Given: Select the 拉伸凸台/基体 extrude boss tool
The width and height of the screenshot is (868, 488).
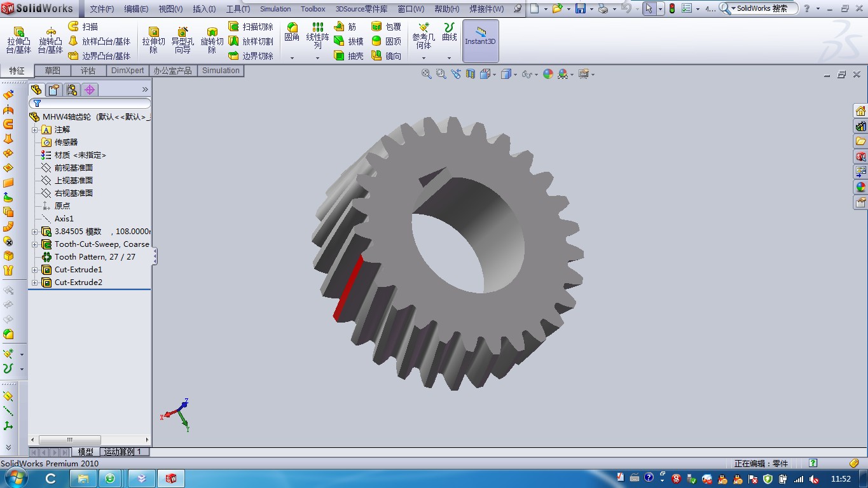Looking at the screenshot, I should tap(18, 40).
